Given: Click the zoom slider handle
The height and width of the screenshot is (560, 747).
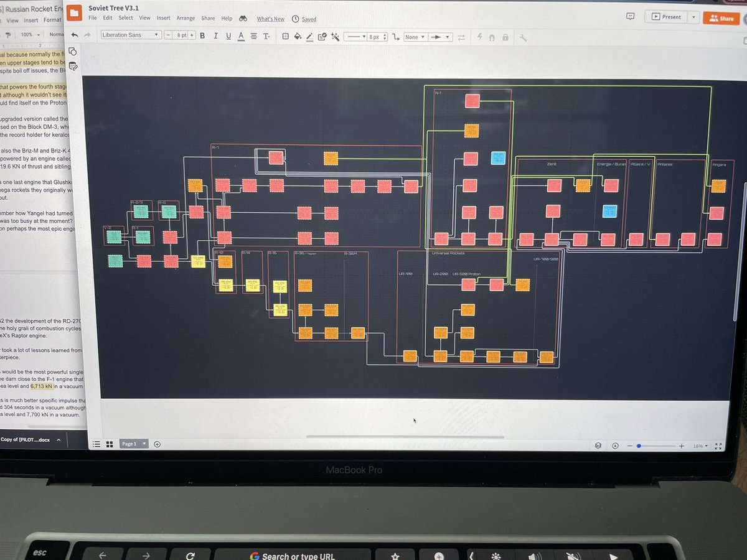Looking at the screenshot, I should [638, 446].
